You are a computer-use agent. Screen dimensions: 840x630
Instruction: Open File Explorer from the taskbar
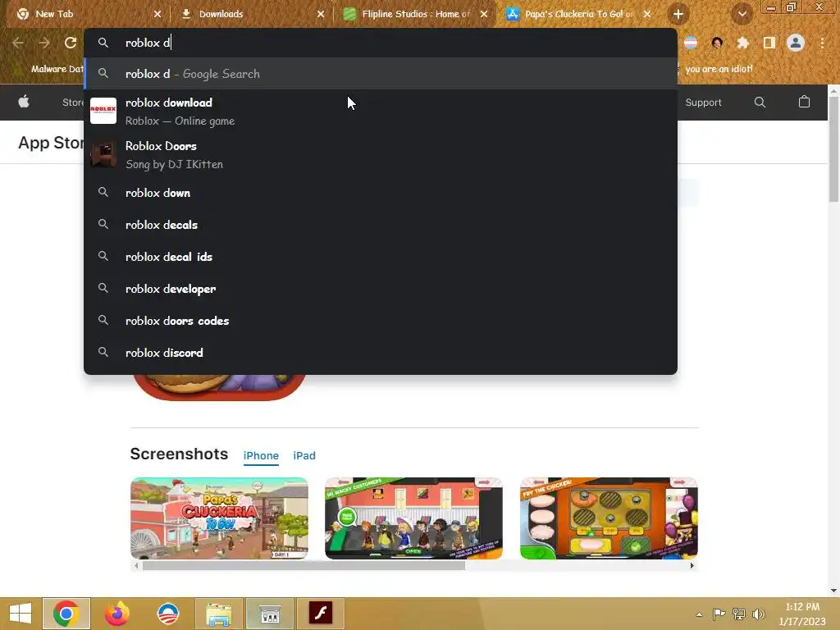[x=218, y=614]
